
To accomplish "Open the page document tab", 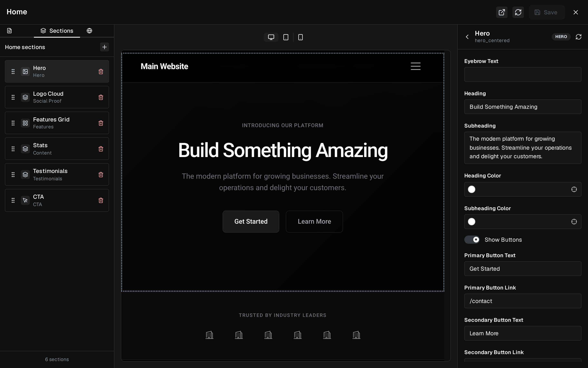I will [x=9, y=31].
